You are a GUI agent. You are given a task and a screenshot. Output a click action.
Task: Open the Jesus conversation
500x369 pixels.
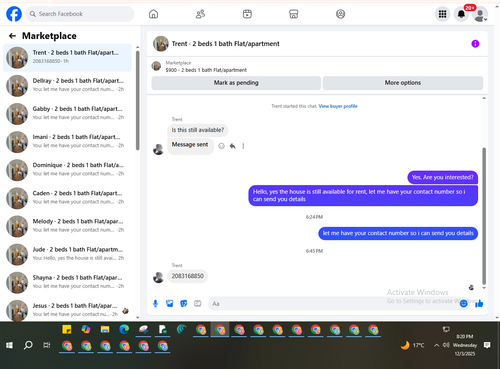click(x=67, y=310)
